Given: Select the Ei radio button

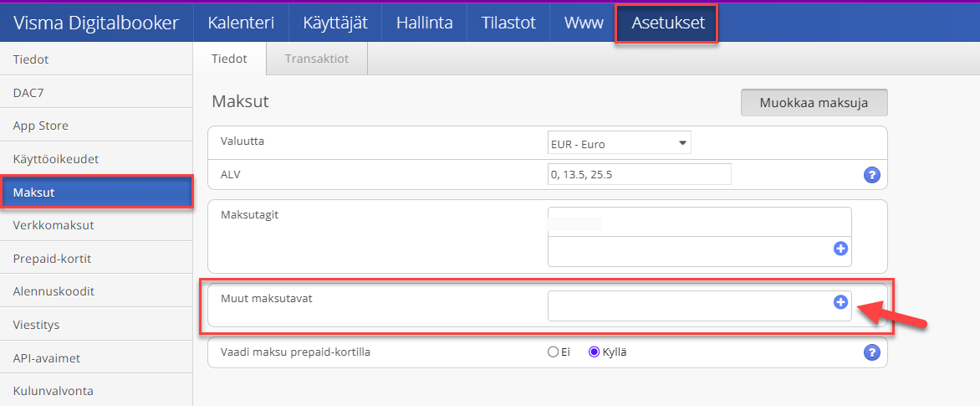Looking at the screenshot, I should [x=553, y=352].
